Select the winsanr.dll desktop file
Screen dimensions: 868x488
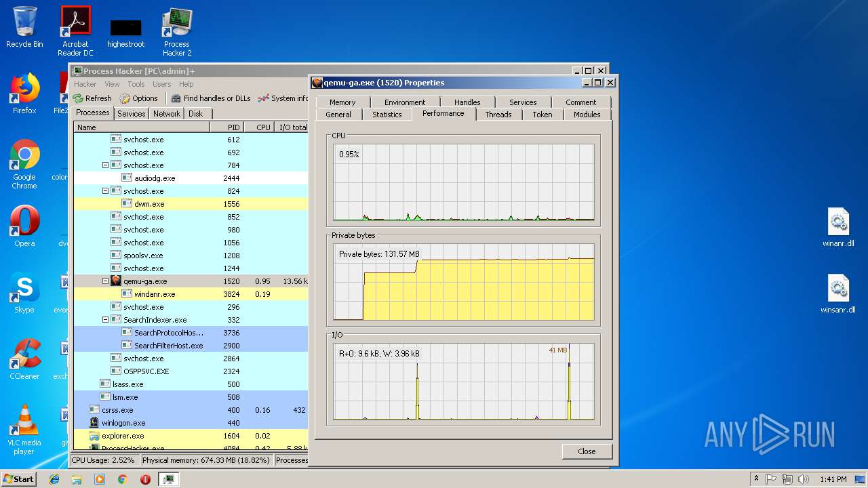coord(839,294)
